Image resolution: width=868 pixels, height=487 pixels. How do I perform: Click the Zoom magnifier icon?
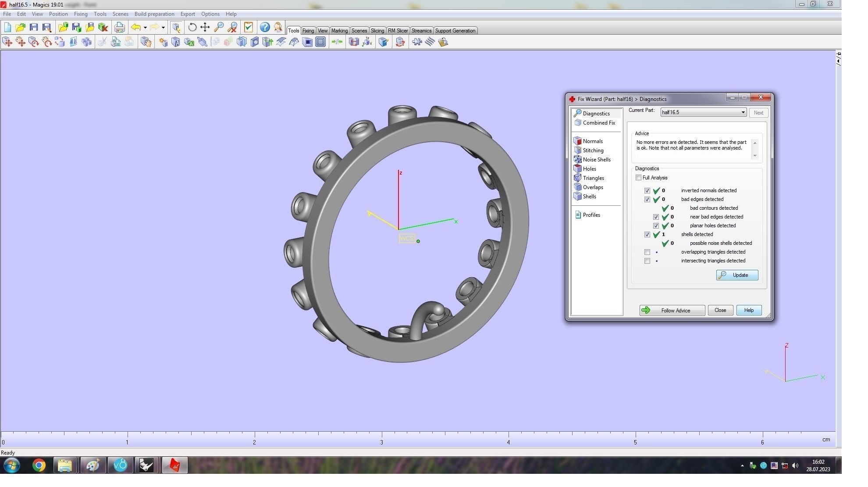(x=218, y=27)
